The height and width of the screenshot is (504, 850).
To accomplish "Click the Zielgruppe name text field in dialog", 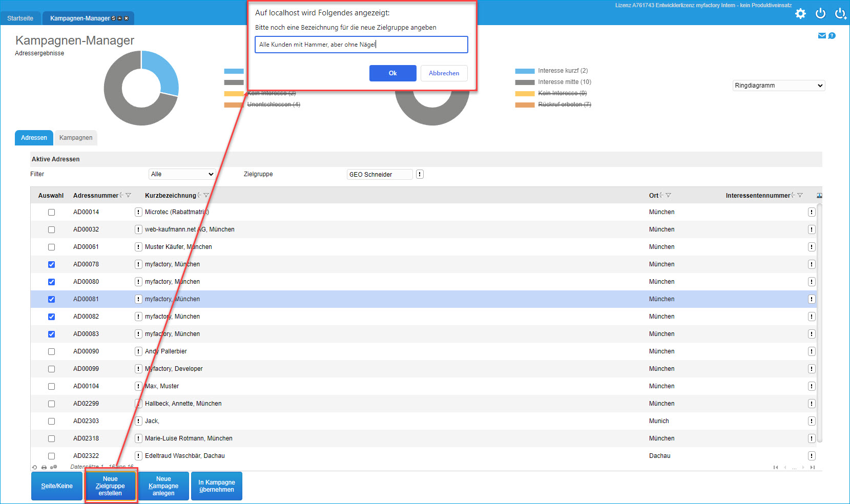I will [361, 45].
